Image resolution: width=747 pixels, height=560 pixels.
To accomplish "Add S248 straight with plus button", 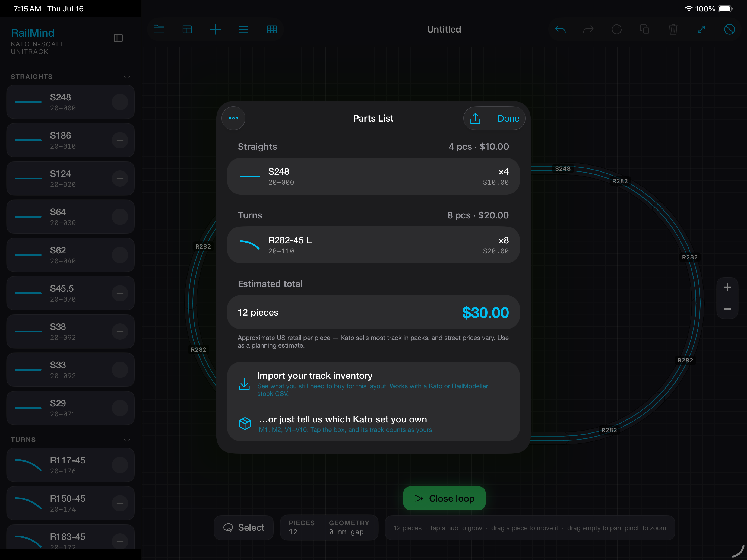I will tap(120, 102).
